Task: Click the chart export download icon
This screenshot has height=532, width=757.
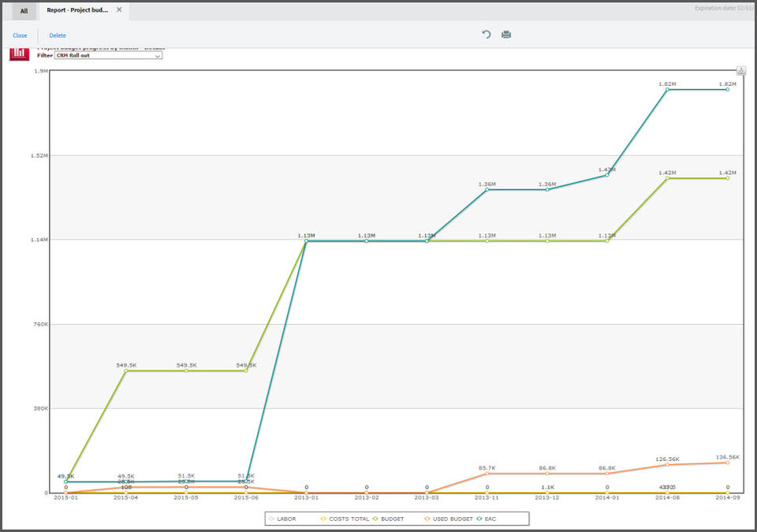Action: (x=742, y=71)
